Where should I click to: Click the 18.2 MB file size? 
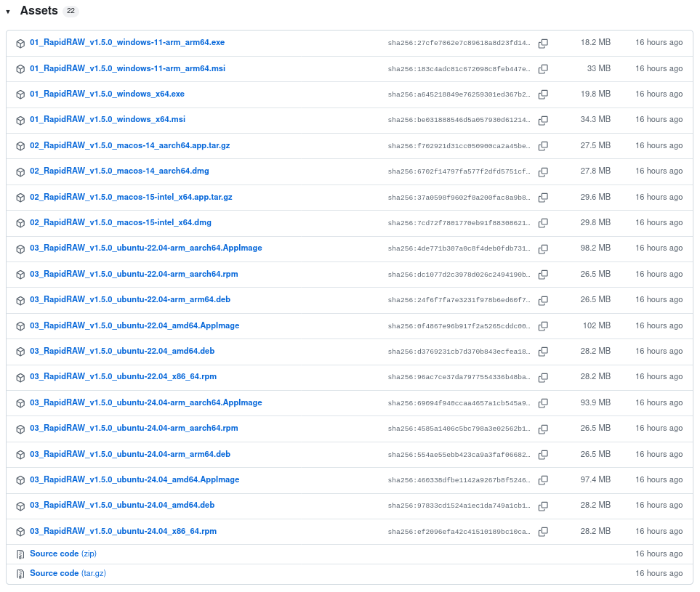[x=595, y=42]
